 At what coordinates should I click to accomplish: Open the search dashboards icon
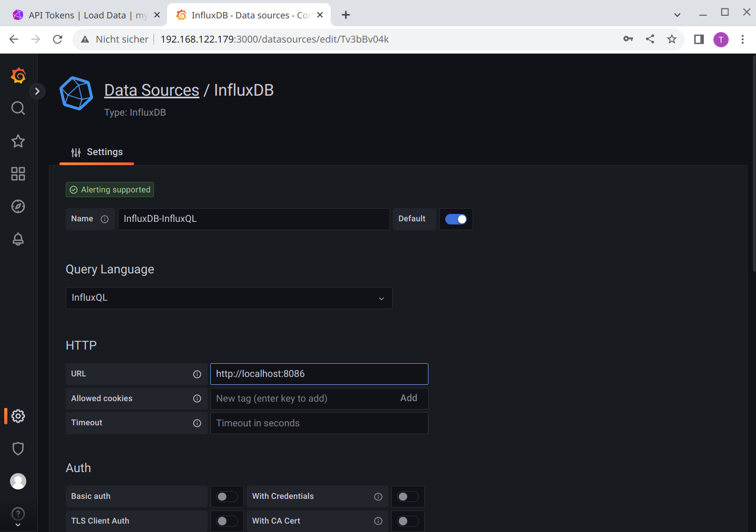(18, 108)
